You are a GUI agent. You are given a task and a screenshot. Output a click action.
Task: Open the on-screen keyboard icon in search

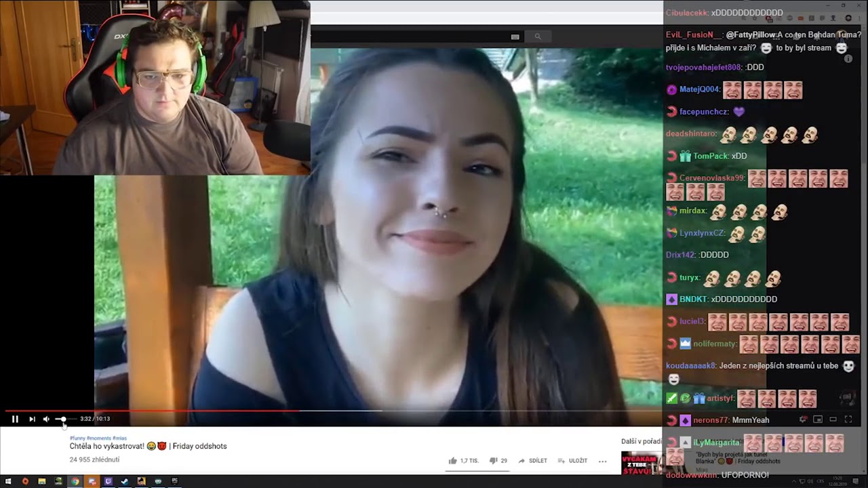[515, 37]
